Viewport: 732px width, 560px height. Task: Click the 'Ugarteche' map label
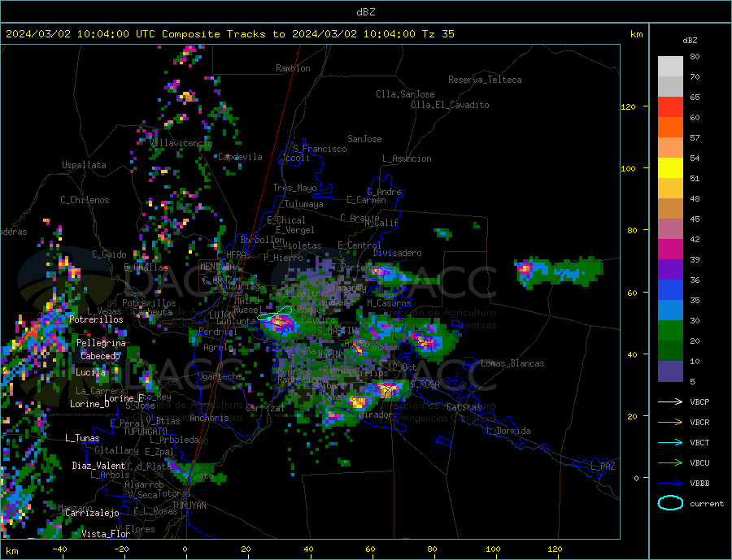tap(220, 376)
